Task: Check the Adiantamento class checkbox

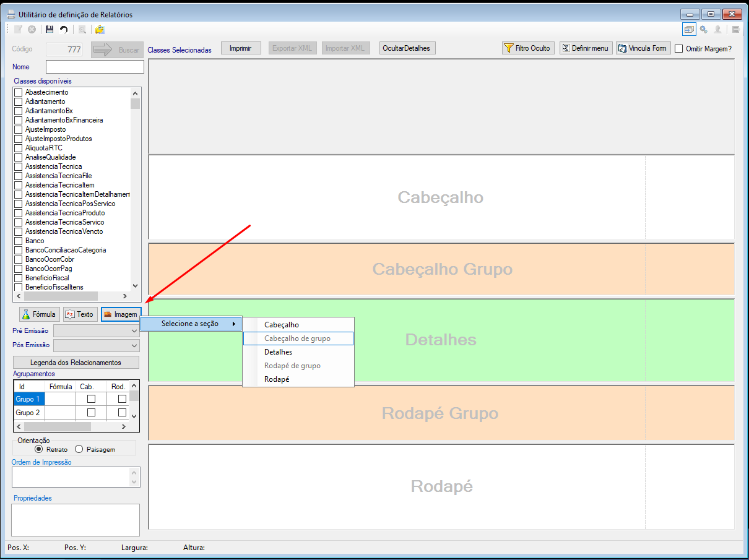Action: tap(18, 101)
